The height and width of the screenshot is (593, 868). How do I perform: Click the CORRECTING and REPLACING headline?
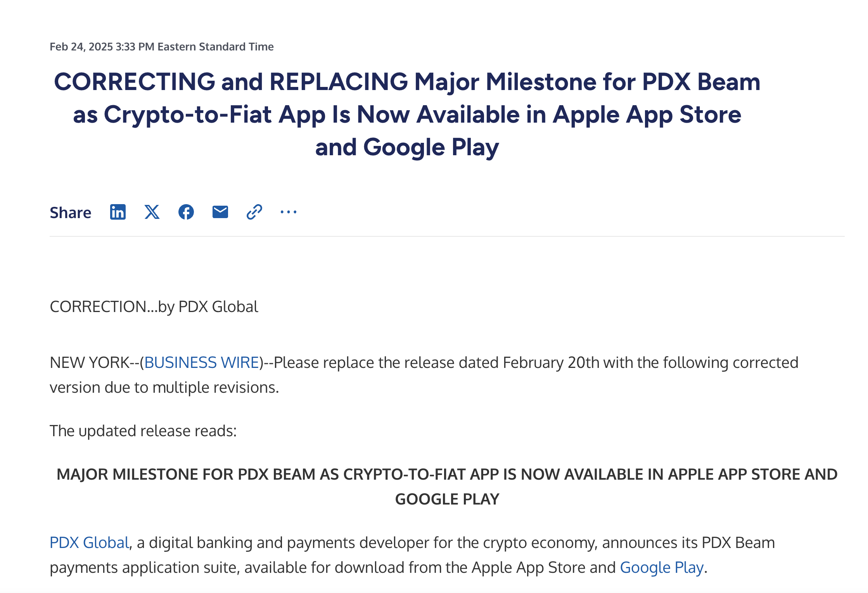[407, 114]
